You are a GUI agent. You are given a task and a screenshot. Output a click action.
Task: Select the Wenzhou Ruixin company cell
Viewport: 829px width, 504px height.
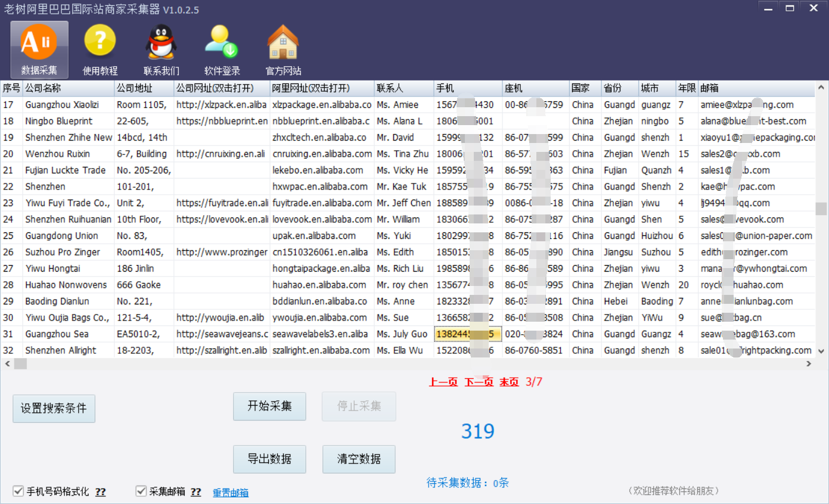[69, 154]
